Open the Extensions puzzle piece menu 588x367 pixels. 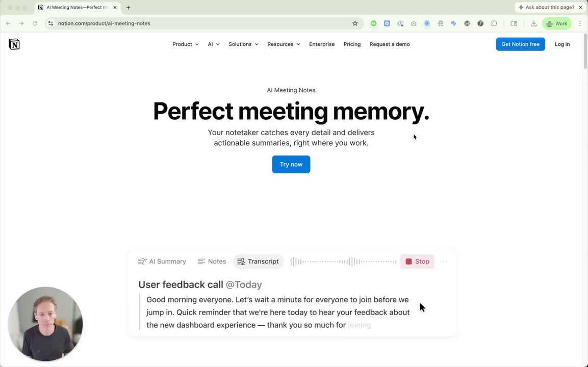tap(494, 23)
